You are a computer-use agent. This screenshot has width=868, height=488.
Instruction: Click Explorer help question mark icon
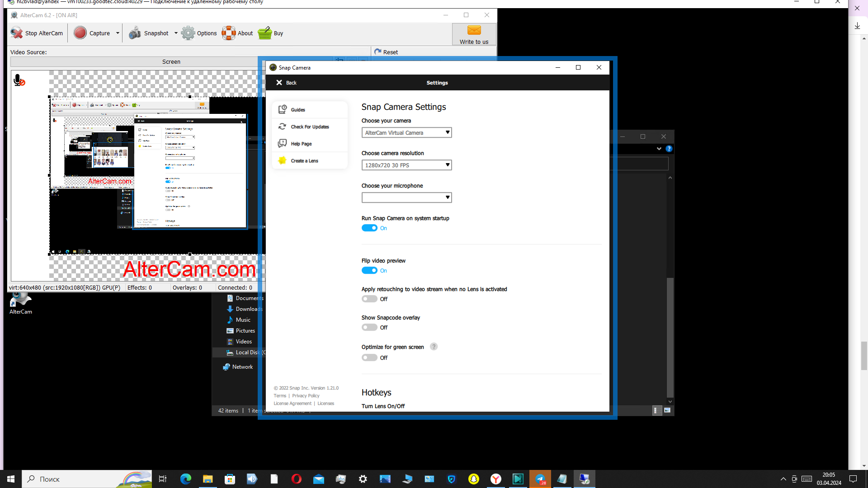(x=669, y=149)
